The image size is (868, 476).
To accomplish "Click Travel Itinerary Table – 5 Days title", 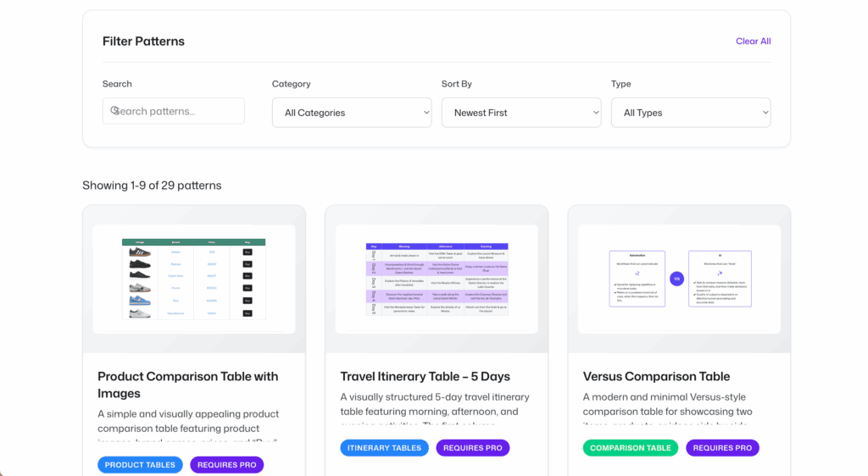I will click(426, 377).
